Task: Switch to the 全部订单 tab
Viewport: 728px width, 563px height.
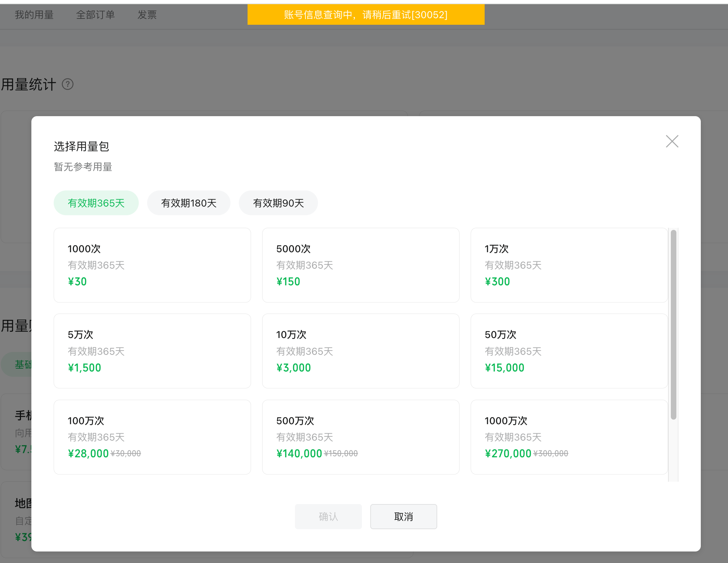Action: pos(95,15)
